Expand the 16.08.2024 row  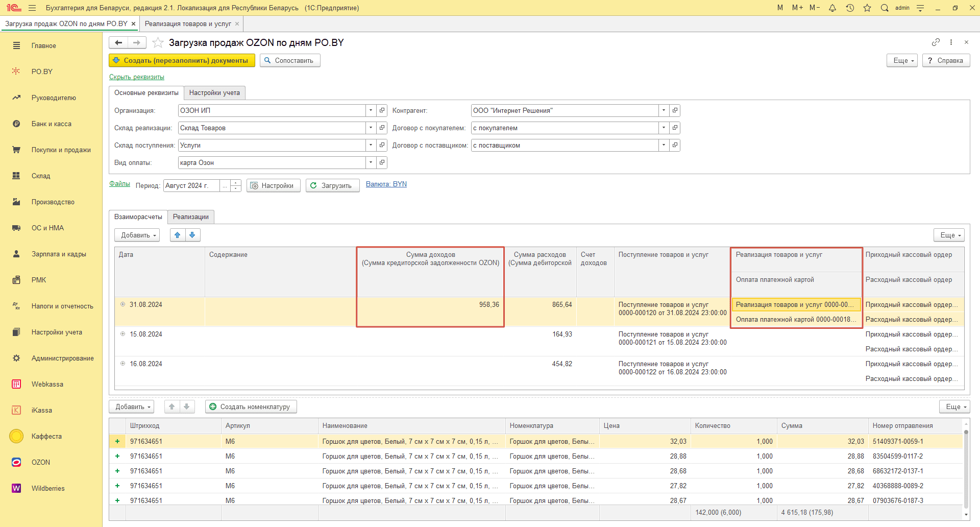(x=122, y=364)
